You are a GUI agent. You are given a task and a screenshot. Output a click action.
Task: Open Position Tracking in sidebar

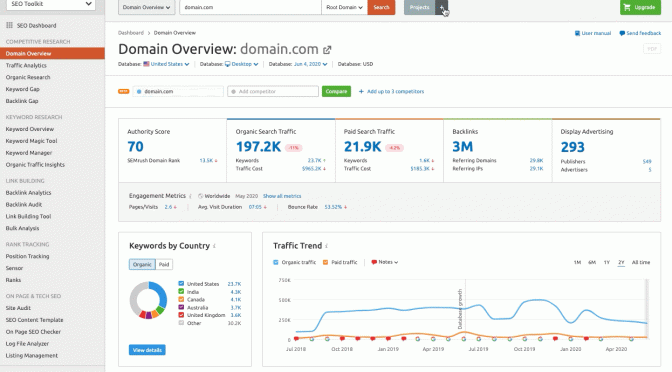tap(27, 256)
